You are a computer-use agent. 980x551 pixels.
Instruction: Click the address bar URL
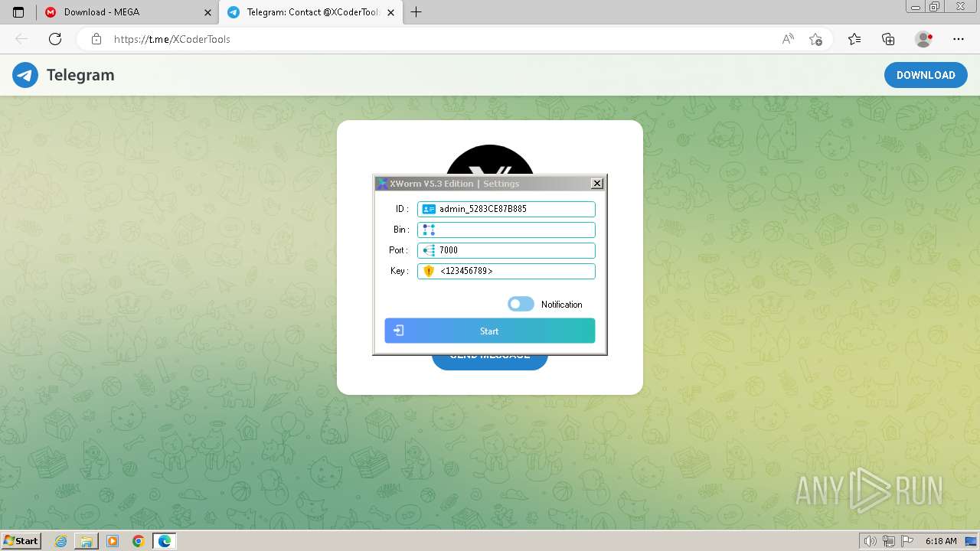point(172,39)
